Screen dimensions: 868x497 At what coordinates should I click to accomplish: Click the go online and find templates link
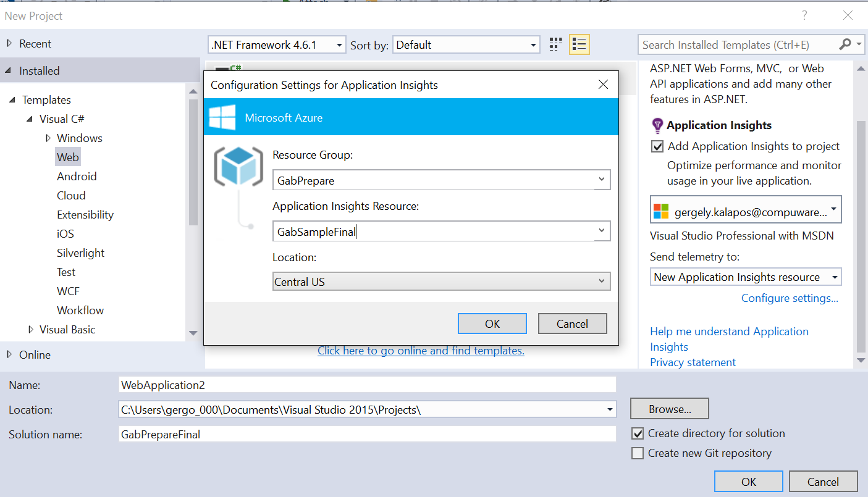tap(421, 351)
